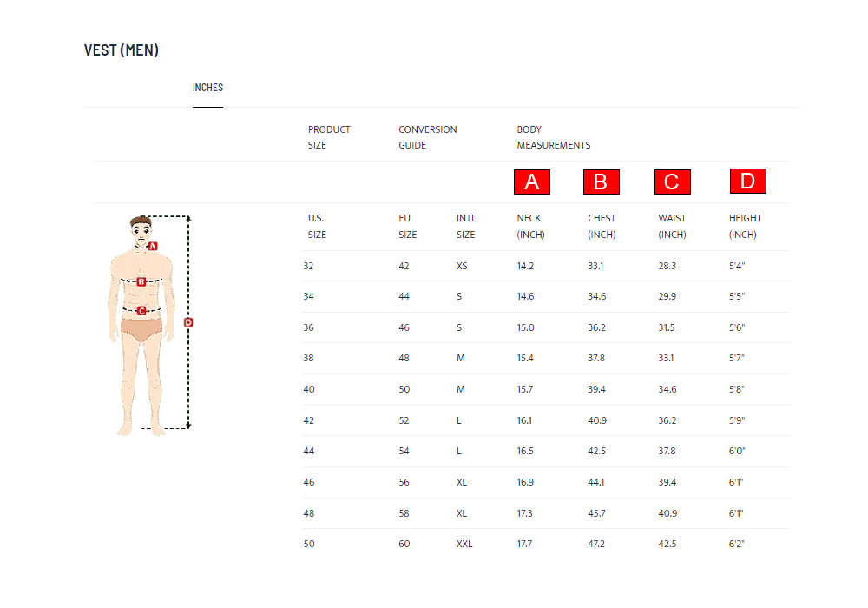
Task: Click the CONVERSION GUIDE column group header
Action: [427, 137]
